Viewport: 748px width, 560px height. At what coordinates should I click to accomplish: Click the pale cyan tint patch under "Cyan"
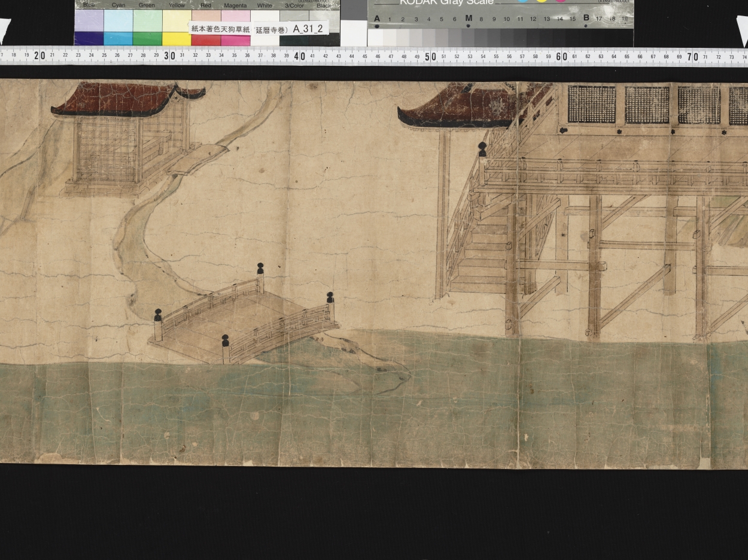tap(118, 20)
